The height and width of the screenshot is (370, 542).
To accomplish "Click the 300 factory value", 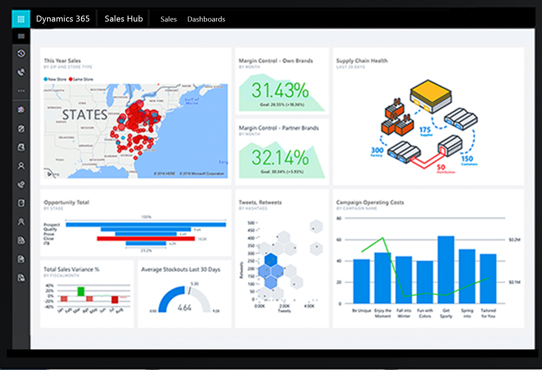I will click(377, 150).
